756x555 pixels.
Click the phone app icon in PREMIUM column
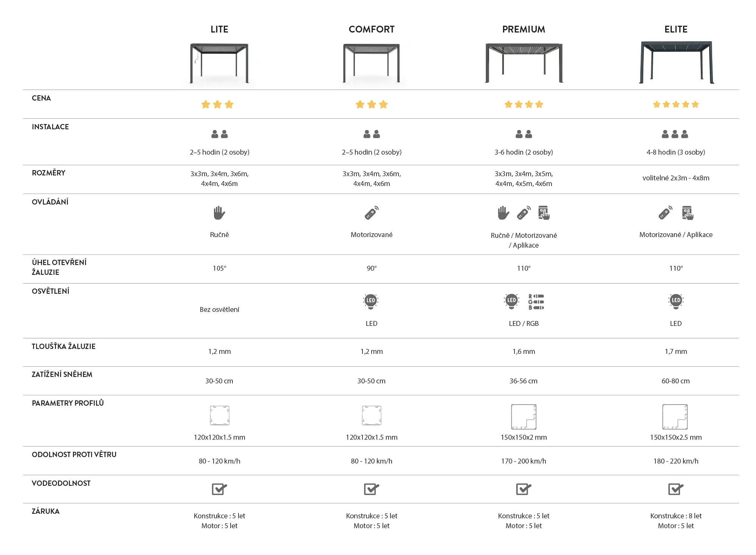pos(544,213)
